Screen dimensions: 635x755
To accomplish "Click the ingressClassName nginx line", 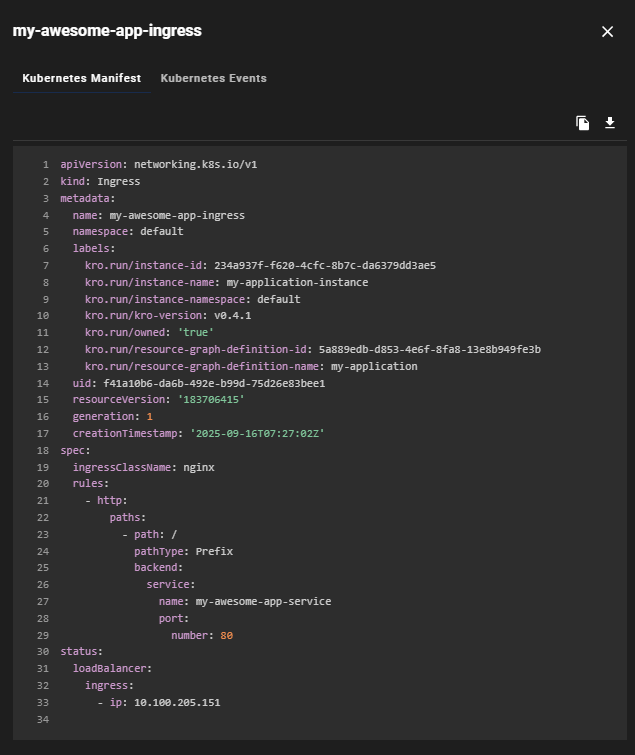I will click(x=143, y=467).
